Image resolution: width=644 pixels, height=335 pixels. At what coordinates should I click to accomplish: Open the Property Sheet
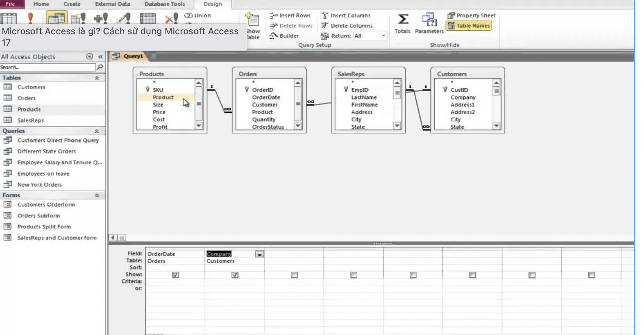click(471, 16)
